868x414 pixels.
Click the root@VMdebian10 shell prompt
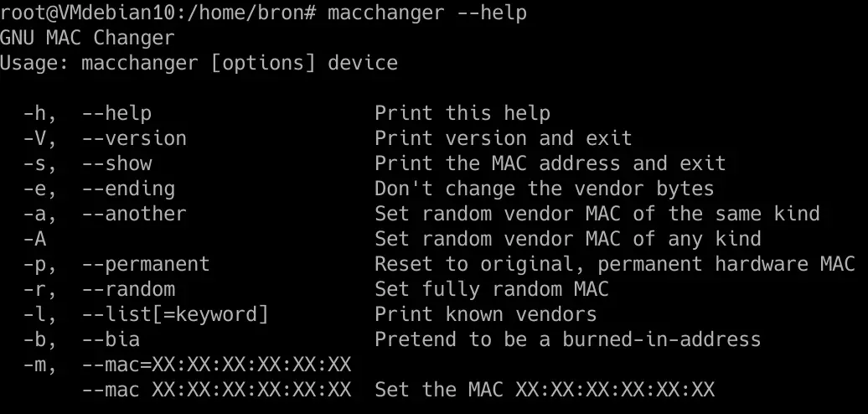click(158, 13)
